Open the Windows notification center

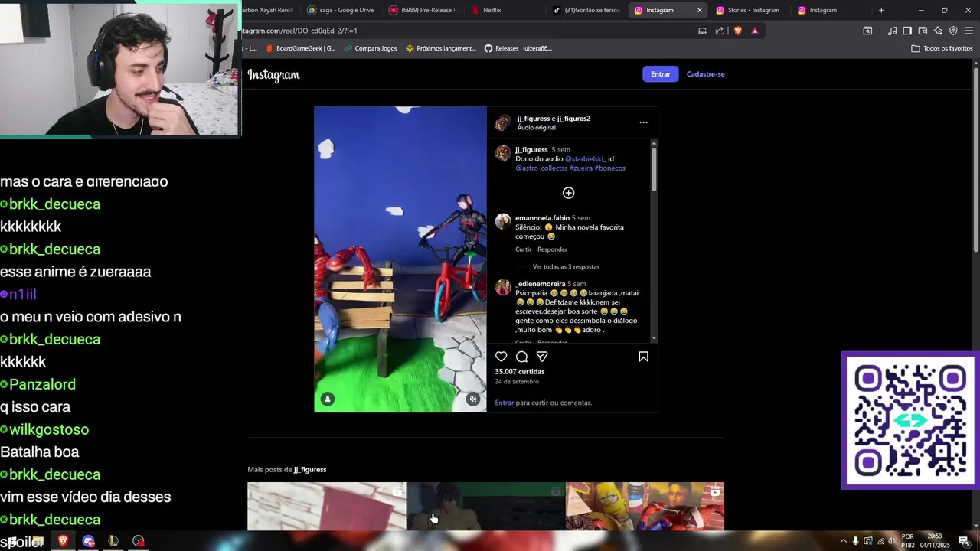click(x=964, y=541)
